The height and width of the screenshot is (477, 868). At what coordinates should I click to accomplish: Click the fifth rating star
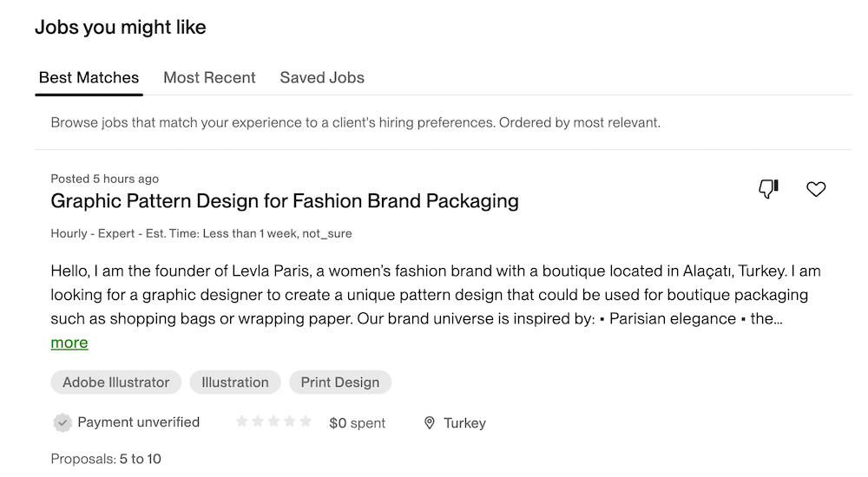coord(305,421)
